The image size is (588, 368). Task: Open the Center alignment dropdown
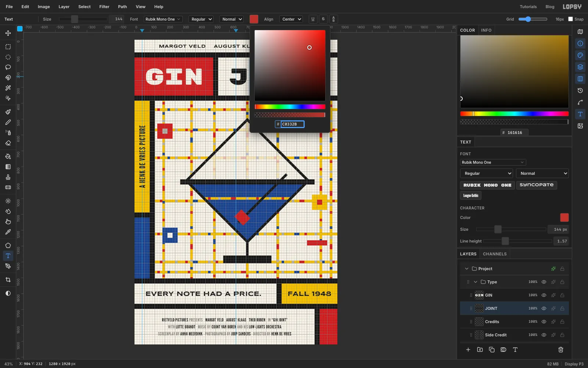coord(291,19)
